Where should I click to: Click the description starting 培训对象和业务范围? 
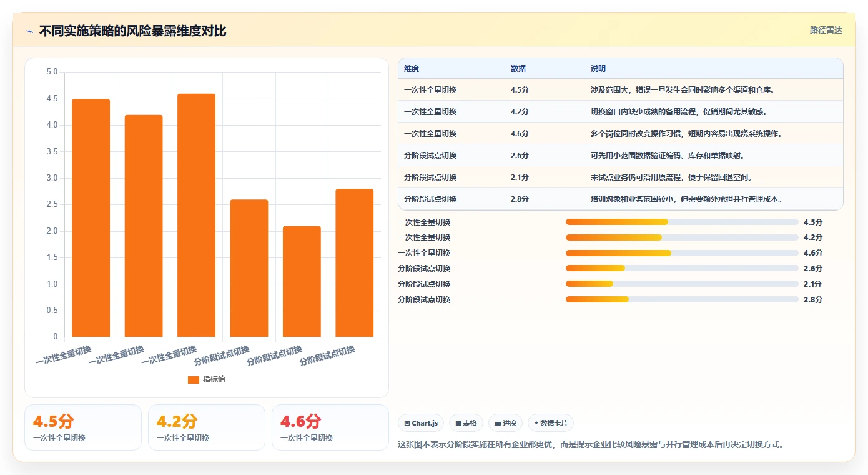coord(686,199)
